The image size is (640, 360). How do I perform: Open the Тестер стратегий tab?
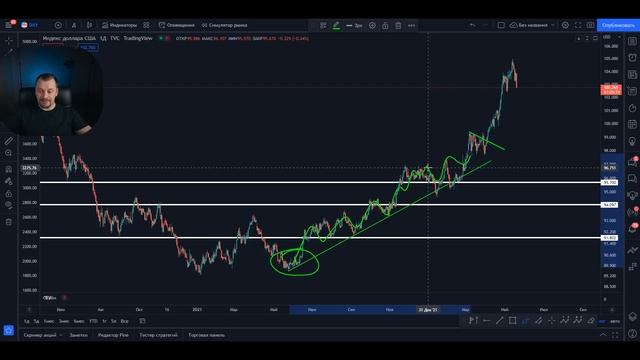click(x=158, y=335)
